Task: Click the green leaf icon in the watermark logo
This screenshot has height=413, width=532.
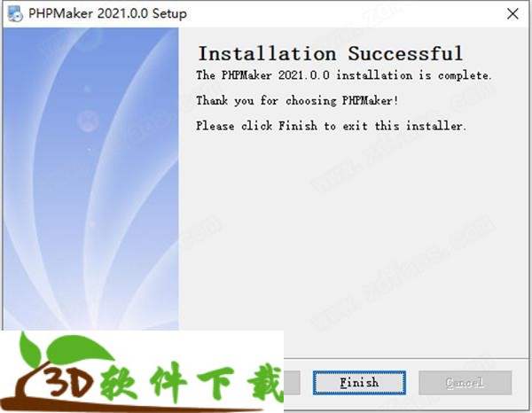Action: click(65, 349)
